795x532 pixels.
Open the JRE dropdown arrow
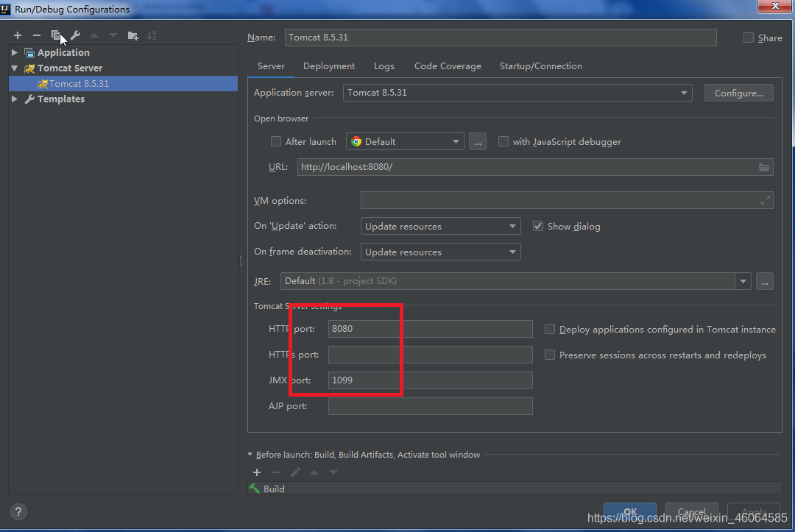[x=743, y=281]
